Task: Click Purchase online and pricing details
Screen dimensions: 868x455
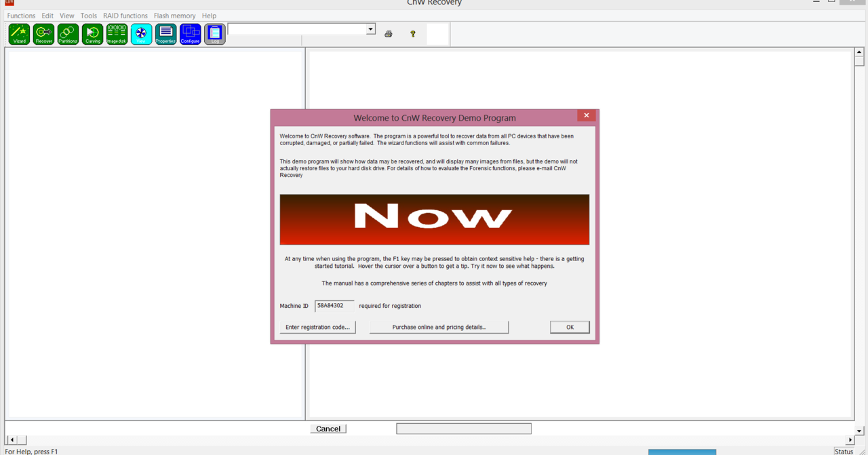Action: click(x=439, y=327)
